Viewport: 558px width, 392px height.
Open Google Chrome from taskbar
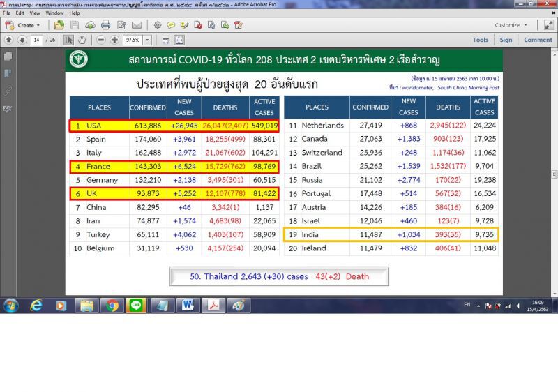pos(112,306)
